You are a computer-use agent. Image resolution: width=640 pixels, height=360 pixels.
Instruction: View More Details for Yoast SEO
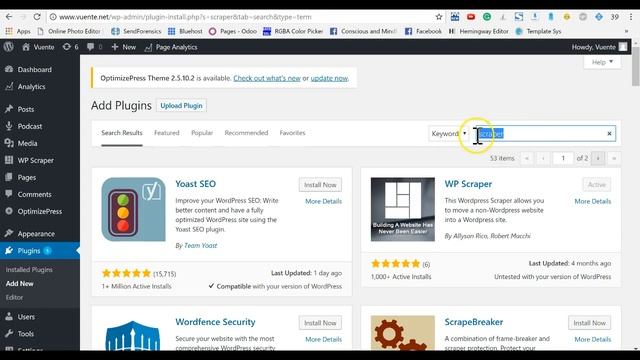(323, 201)
